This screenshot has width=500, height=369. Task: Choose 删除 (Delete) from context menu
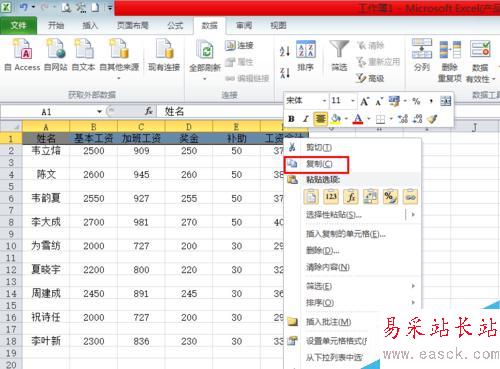pyautogui.click(x=352, y=250)
